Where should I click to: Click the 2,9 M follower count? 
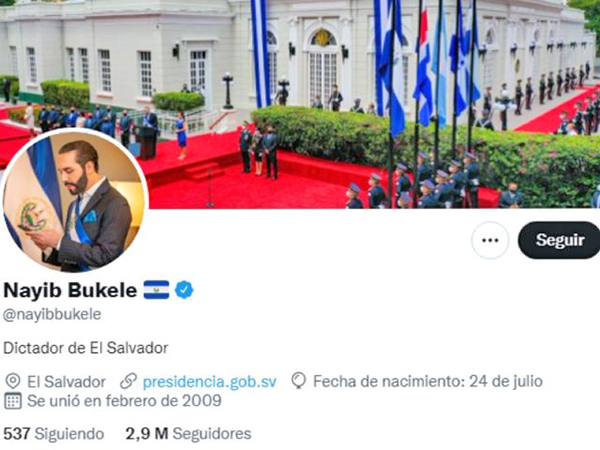pos(147,434)
